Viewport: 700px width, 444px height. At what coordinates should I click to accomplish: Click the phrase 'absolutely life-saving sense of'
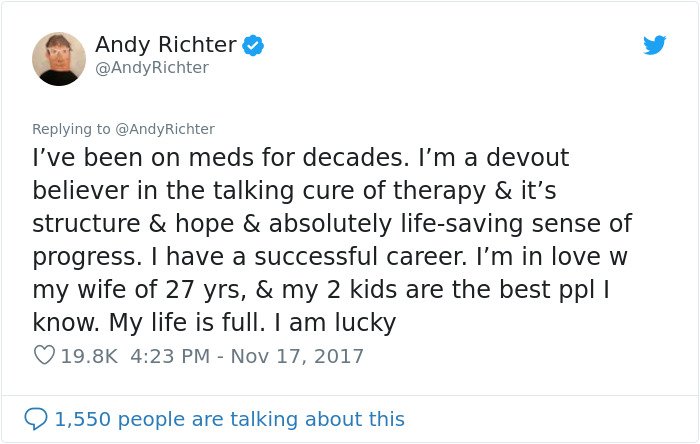click(x=450, y=224)
